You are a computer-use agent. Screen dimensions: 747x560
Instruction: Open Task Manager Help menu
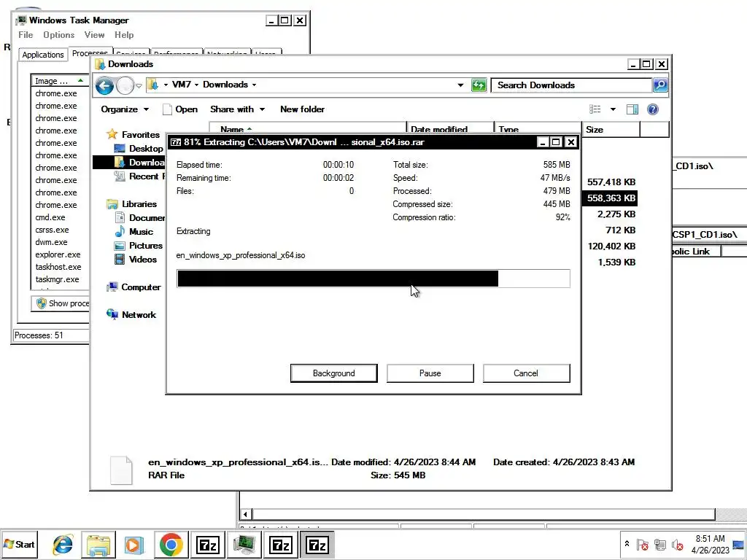[124, 35]
